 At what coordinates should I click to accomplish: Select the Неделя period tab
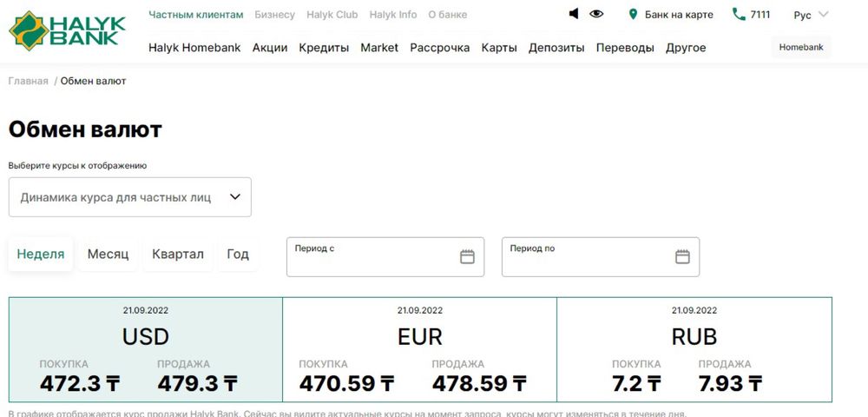pos(41,255)
